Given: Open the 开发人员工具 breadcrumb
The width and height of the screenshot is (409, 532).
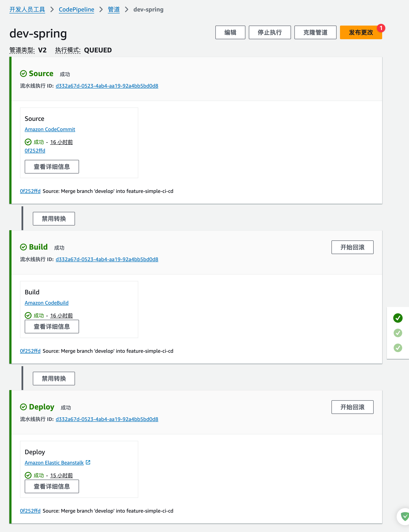Looking at the screenshot, I should pos(27,10).
